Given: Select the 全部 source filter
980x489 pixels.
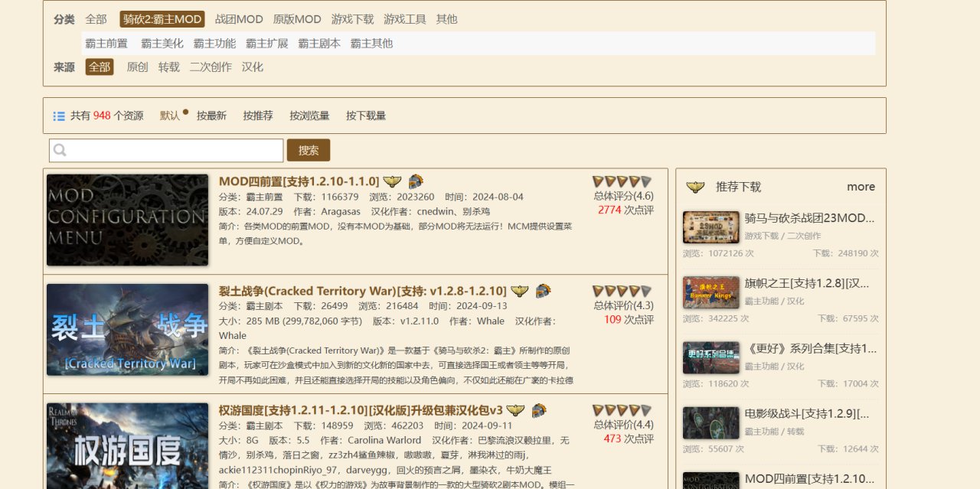Looking at the screenshot, I should 100,67.
